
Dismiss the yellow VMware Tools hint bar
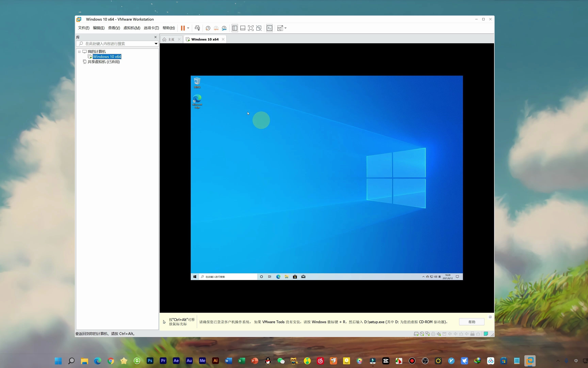(x=490, y=317)
